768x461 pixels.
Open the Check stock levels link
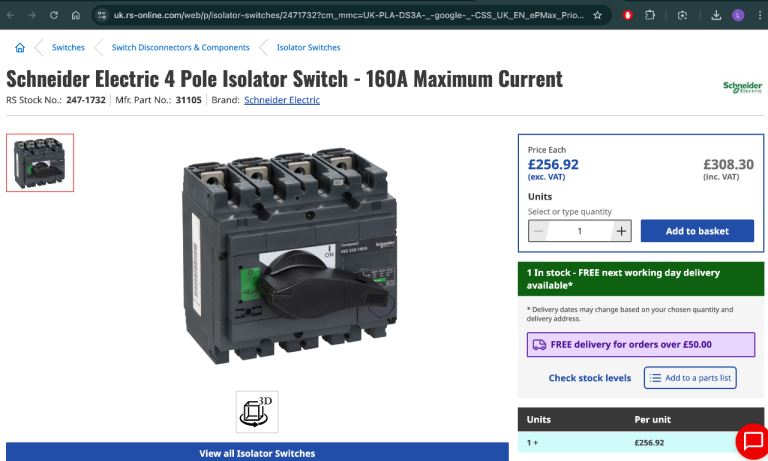pos(590,378)
